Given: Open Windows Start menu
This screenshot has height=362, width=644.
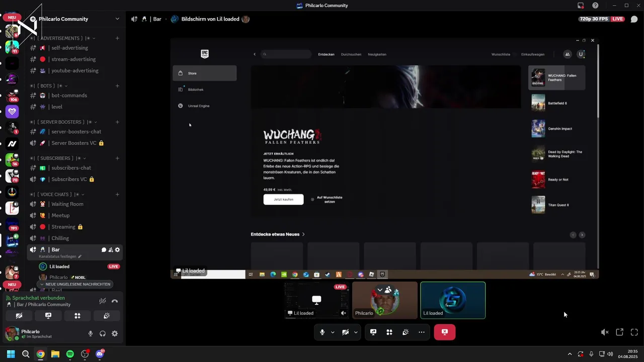Looking at the screenshot, I should pos(11,354).
